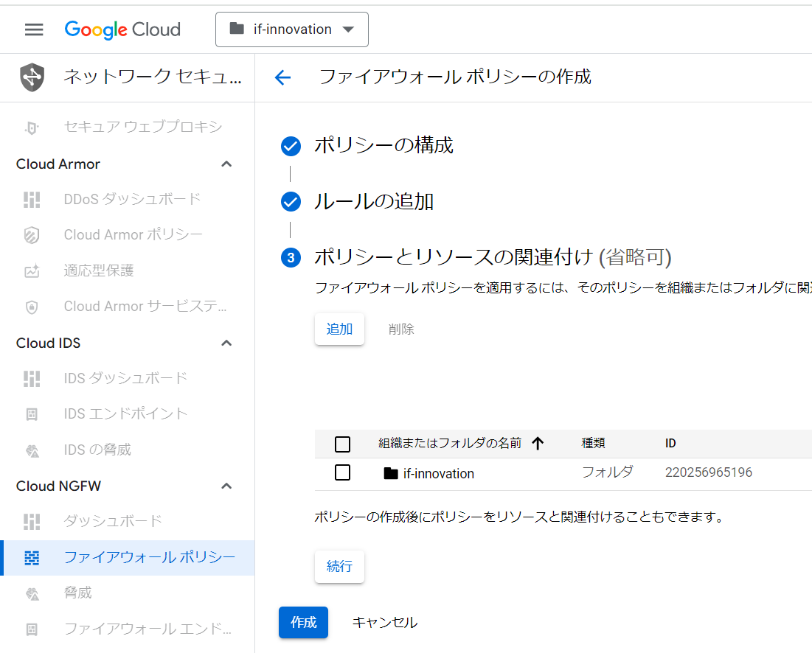This screenshot has width=812, height=653.
Task: Click the back arrow beside ファイアウォール ポリシーの作成
Action: pos(282,77)
